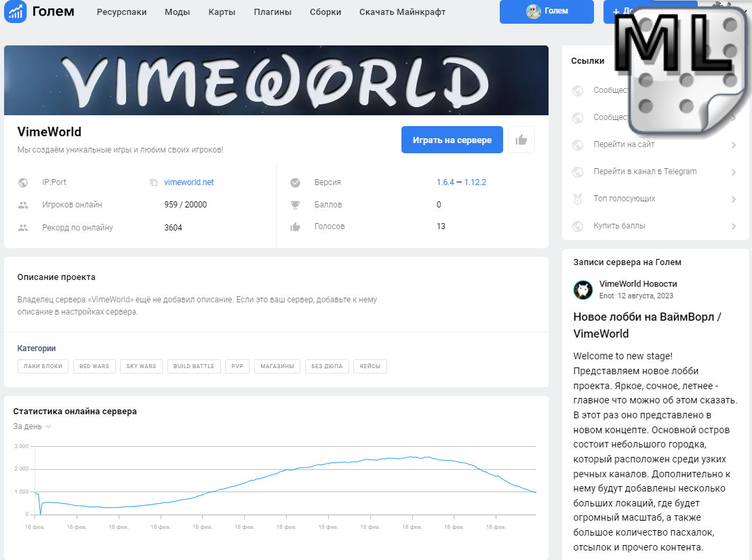Screen dimensions: 752x560
Task: Click the post date 12 августа, 2023
Action: point(645,296)
